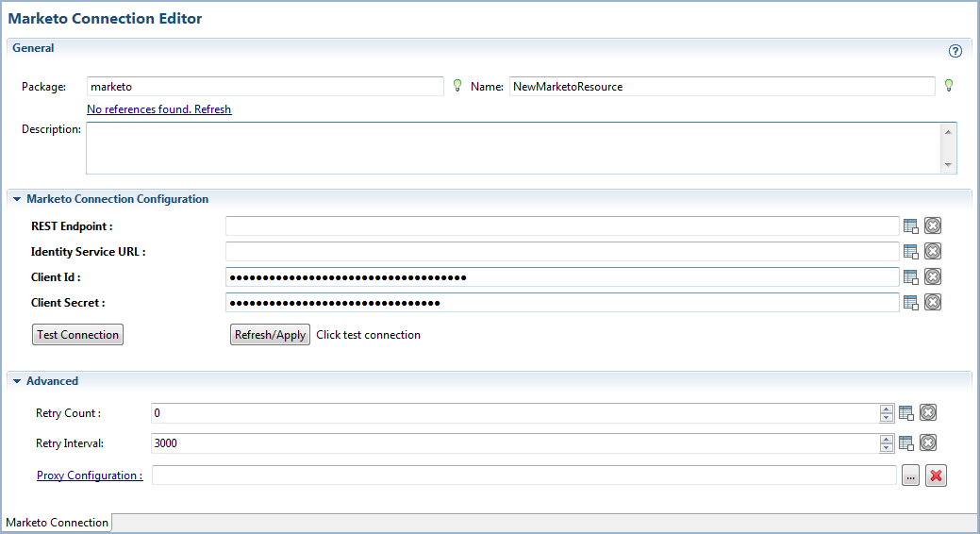Increase Retry Interval with up arrow
The height and width of the screenshot is (534, 980).
click(x=887, y=439)
